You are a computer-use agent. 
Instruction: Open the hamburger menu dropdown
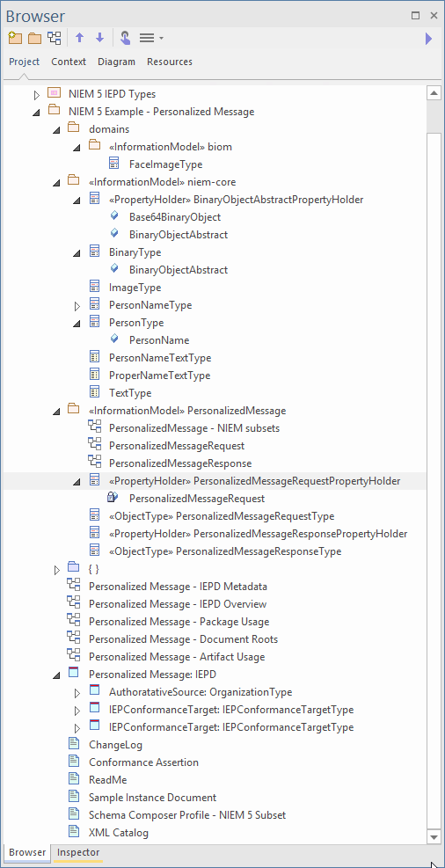(151, 38)
